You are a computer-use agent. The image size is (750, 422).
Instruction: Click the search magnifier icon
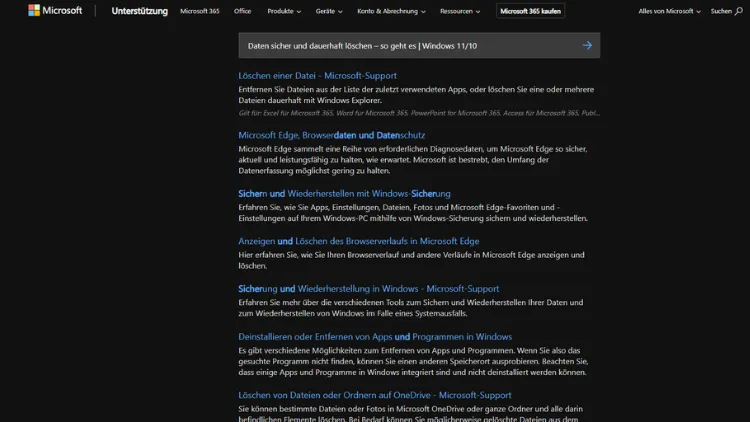coord(739,11)
